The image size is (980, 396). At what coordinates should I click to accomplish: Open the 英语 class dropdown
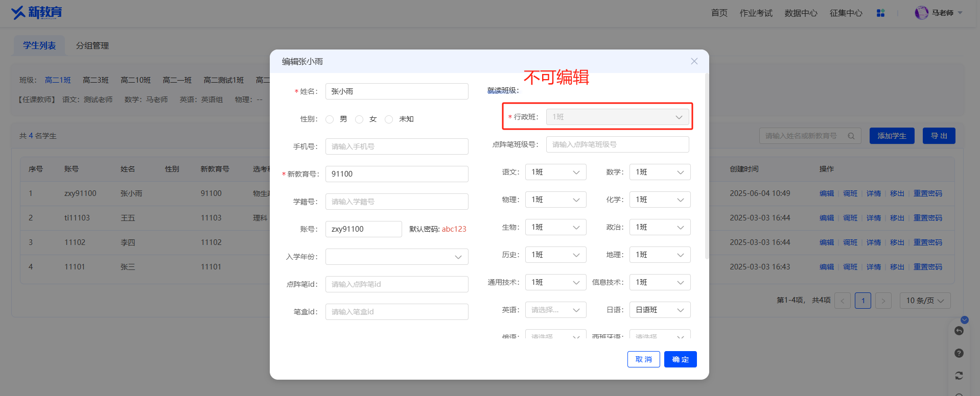(556, 310)
